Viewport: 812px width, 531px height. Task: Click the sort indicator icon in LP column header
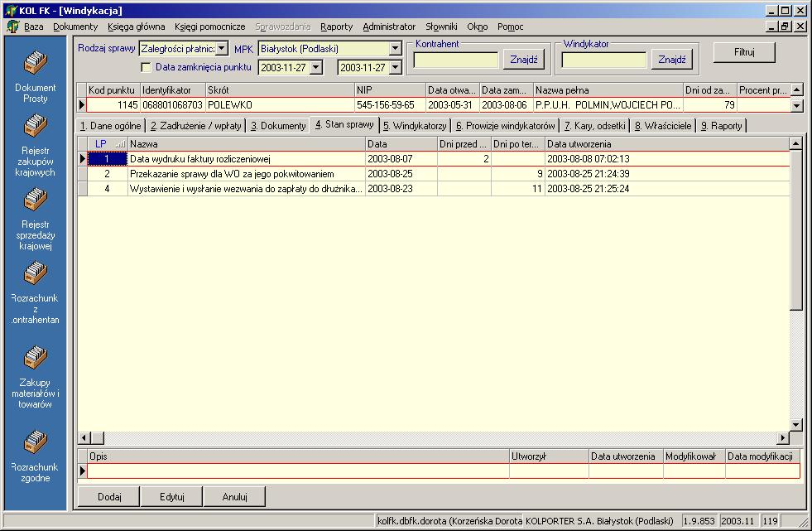pyautogui.click(x=121, y=144)
